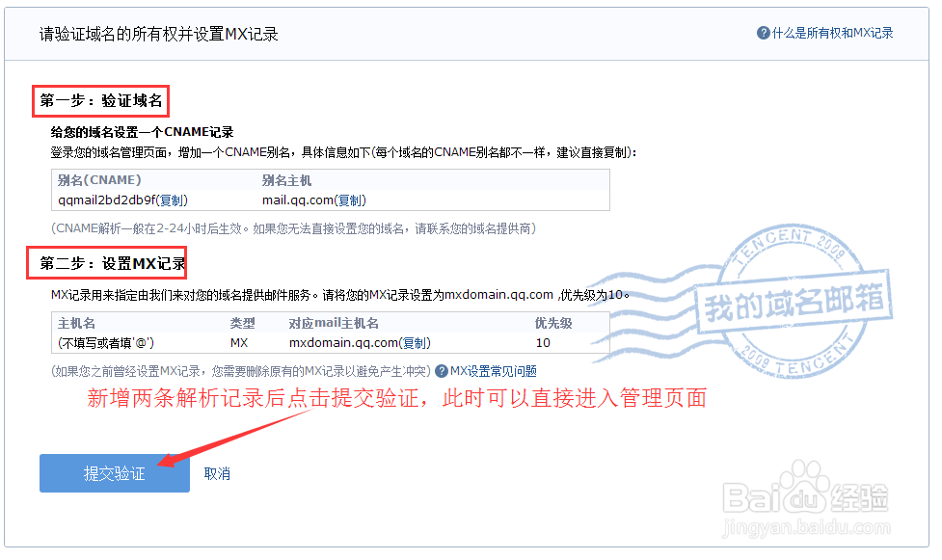The image size is (942, 560).
Task: Click the sentence starting 登录您的域名管理页面
Action: pyautogui.click(x=343, y=152)
